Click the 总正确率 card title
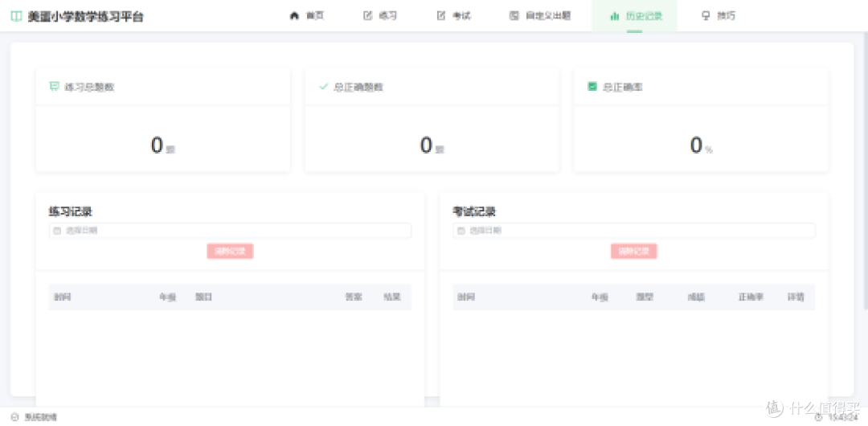The image size is (868, 426). coord(623,87)
